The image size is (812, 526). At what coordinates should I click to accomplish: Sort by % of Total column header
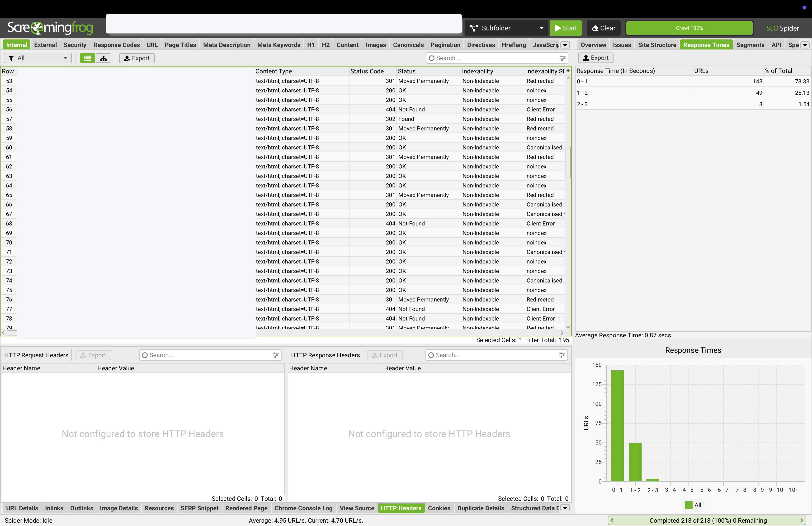[787, 71]
